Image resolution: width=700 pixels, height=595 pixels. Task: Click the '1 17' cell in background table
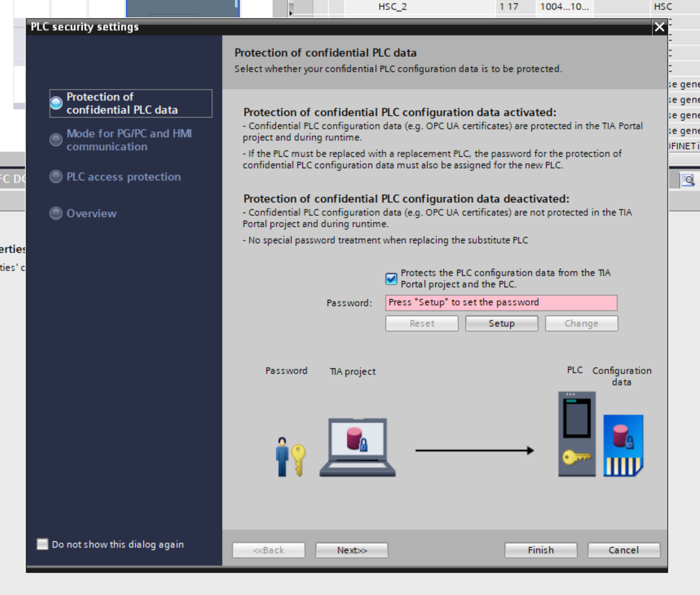pos(509,7)
